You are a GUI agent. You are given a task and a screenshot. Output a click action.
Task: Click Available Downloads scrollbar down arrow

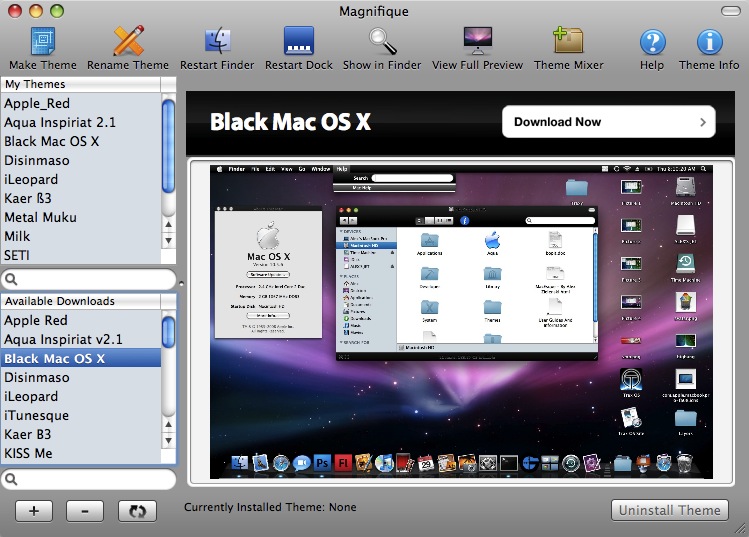(168, 440)
